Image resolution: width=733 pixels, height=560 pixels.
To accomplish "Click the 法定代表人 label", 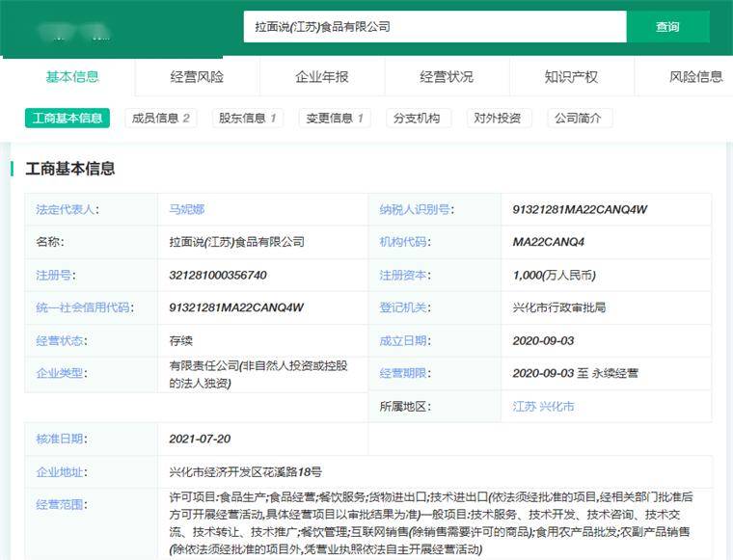I will (x=68, y=209).
